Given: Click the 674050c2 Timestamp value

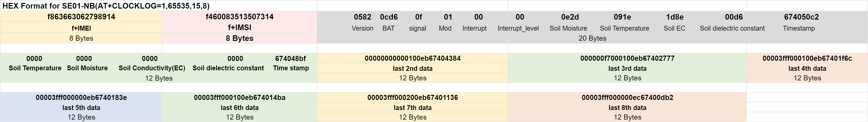Looking at the screenshot, I should pyautogui.click(x=799, y=17).
